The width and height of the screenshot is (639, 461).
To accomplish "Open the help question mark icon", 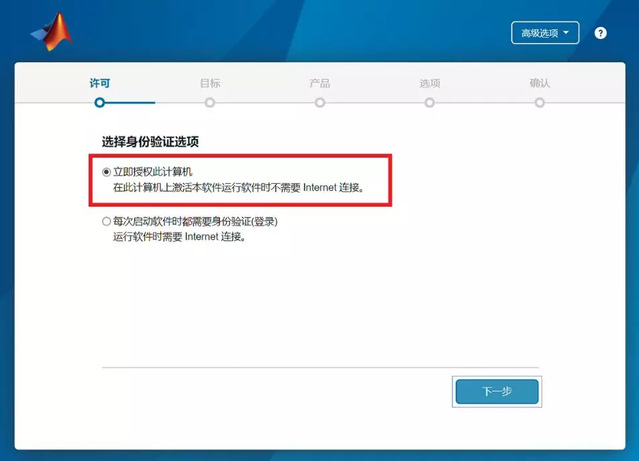I will click(600, 33).
